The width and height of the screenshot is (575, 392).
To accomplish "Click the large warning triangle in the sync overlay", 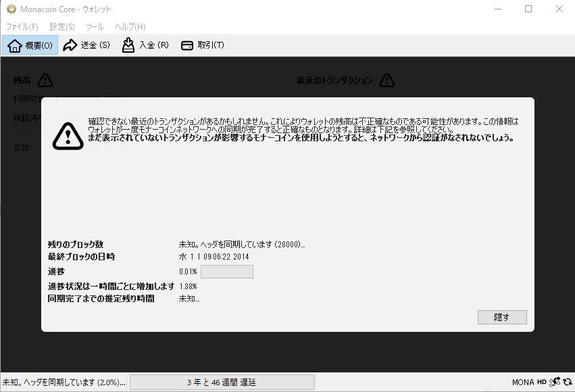I will pos(68,135).
